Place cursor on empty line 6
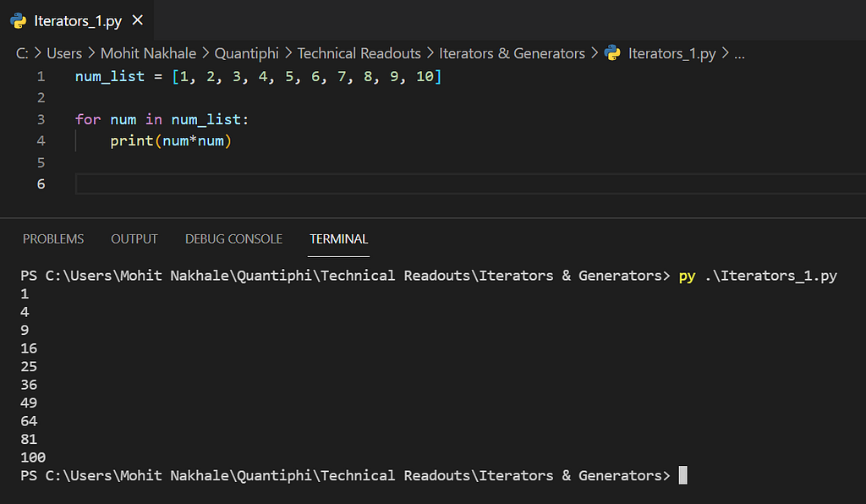Screen dimensions: 866x504 click(x=470, y=184)
